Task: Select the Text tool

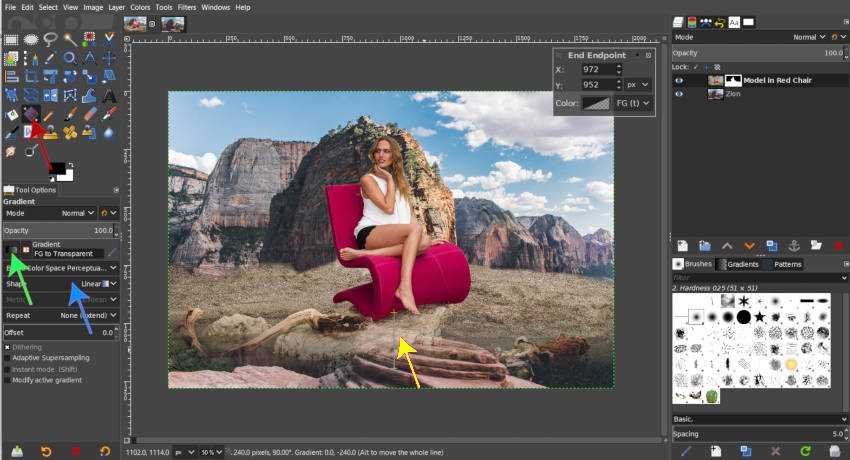Action: pos(107,95)
